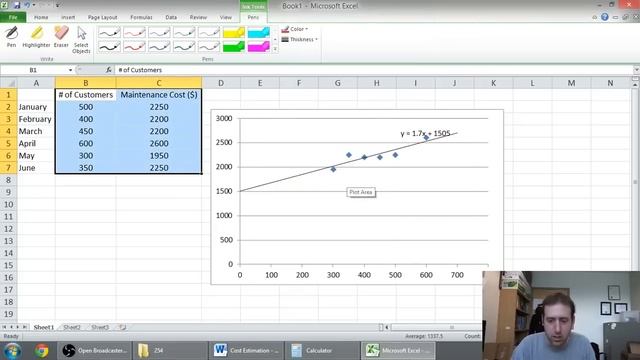Choose the green highlighter preset
Screen dimensions: 640x360
234,47
